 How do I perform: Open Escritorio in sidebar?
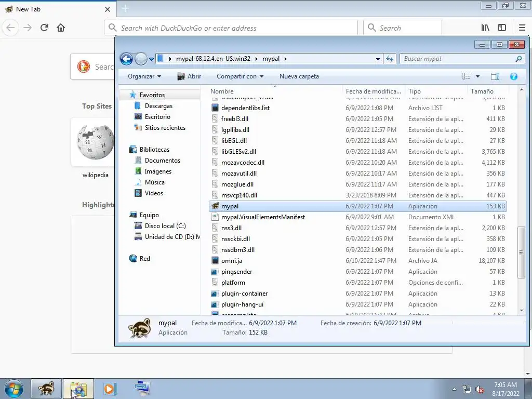pyautogui.click(x=157, y=117)
